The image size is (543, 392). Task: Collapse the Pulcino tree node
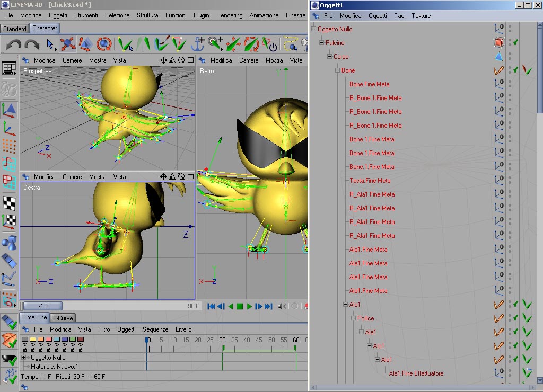322,42
